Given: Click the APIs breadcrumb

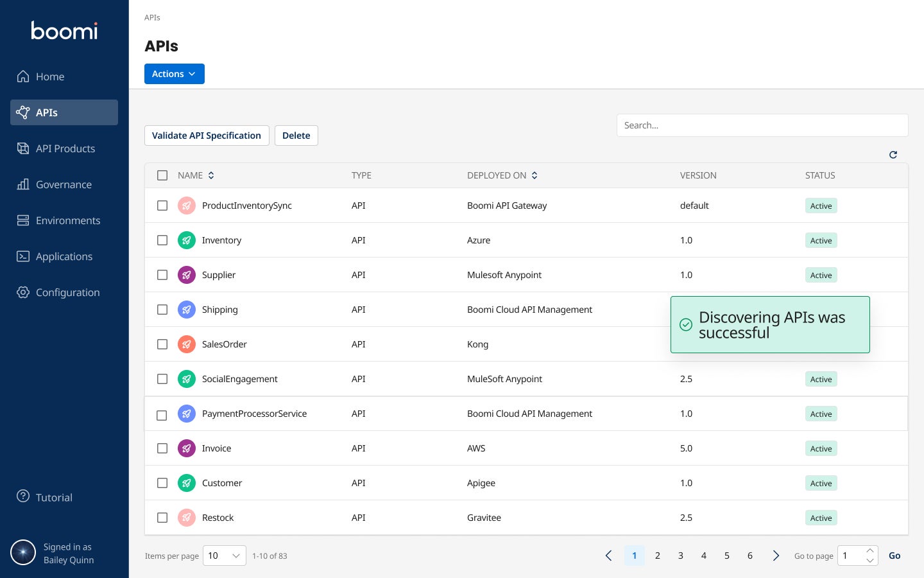Looking at the screenshot, I should tap(152, 17).
